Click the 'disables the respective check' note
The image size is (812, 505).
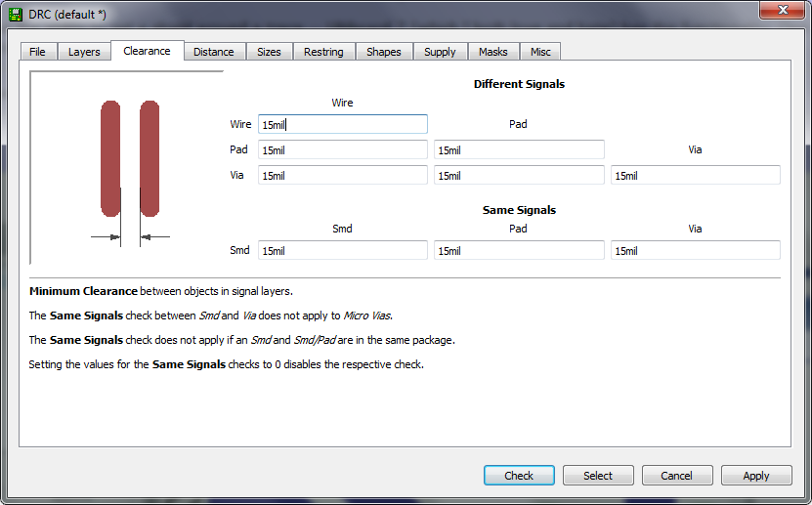[227, 364]
